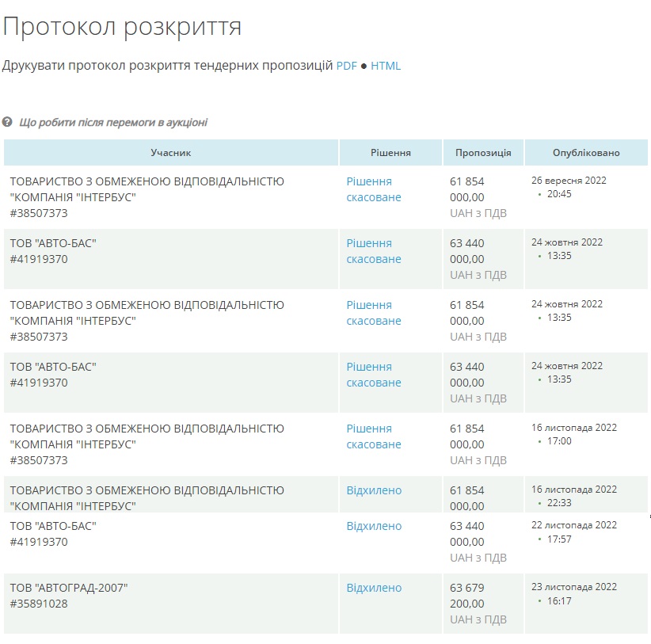Click the question mark help icon
651x644 pixels.
[7, 122]
